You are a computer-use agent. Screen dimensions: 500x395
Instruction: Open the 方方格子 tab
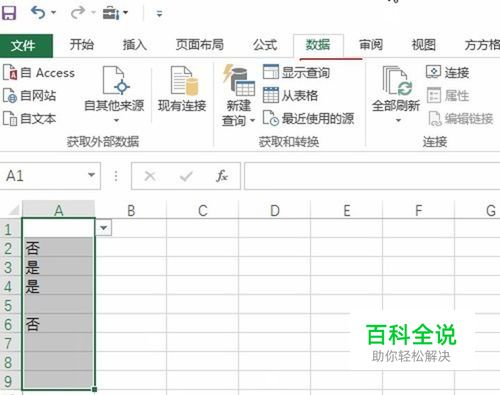pos(482,45)
